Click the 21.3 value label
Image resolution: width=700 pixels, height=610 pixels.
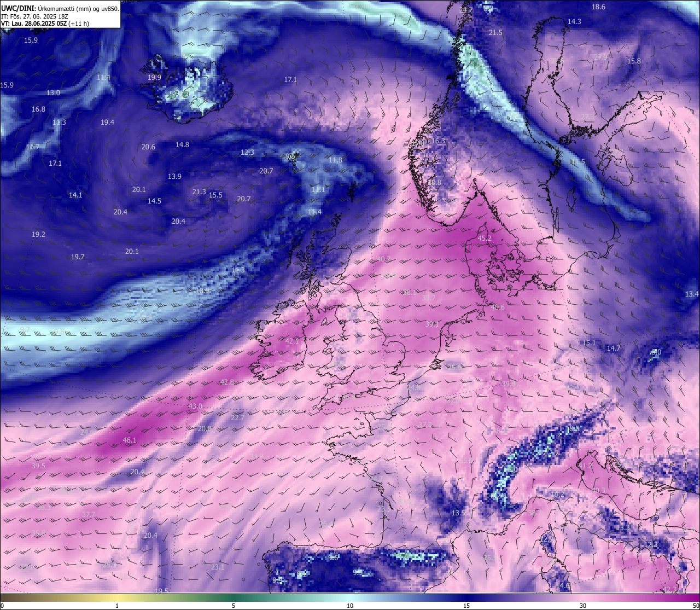point(199,191)
